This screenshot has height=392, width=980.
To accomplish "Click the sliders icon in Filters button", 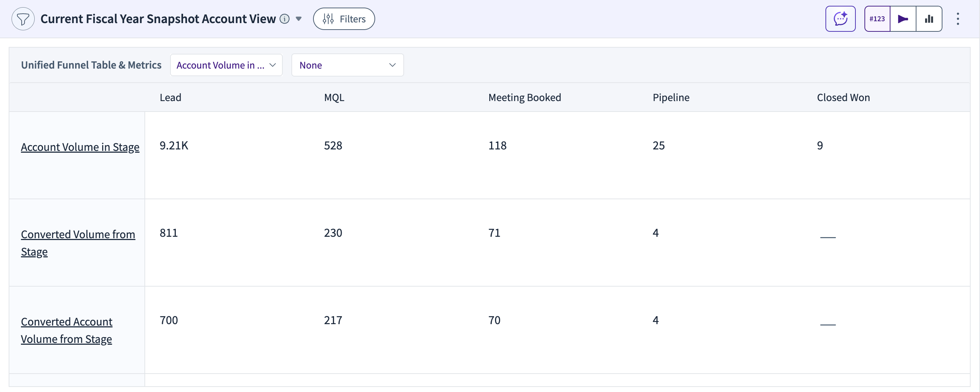I will click(328, 19).
